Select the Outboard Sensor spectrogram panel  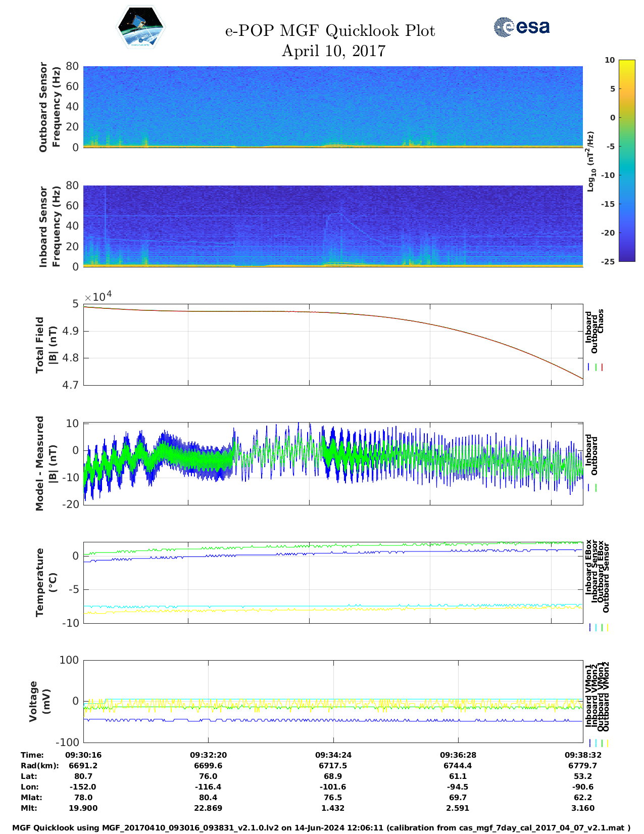[x=333, y=106]
